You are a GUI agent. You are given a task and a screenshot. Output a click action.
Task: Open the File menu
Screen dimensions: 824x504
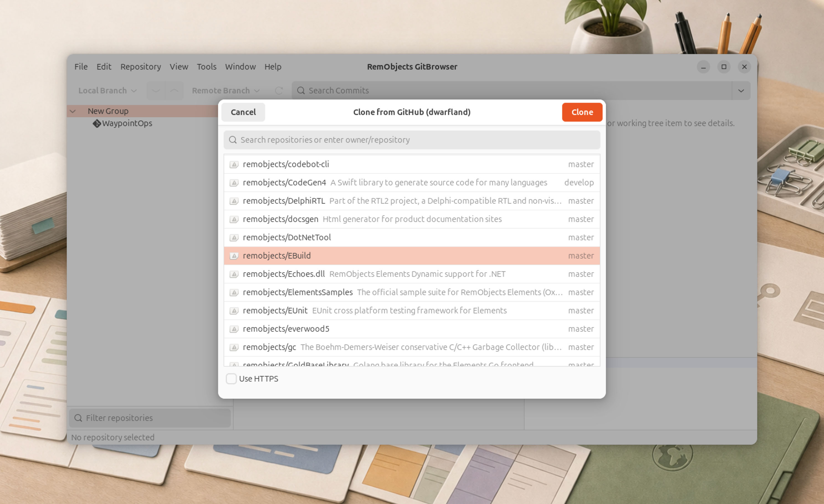coord(81,66)
